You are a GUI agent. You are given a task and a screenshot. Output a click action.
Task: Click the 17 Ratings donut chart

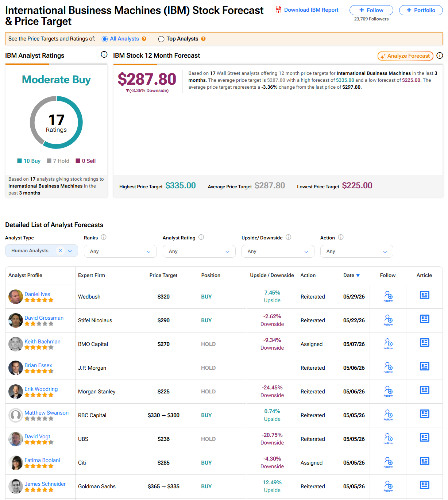(x=56, y=122)
